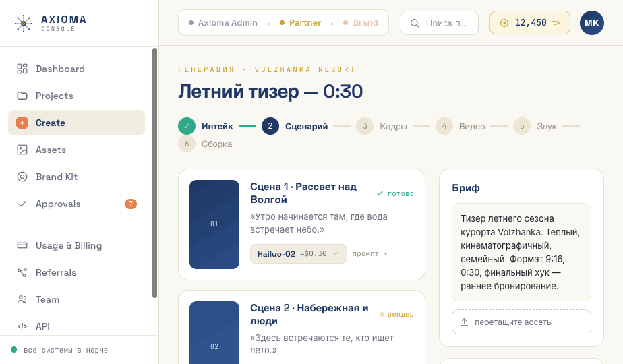Expand the промпт disclosure on Scene 1

369,253
